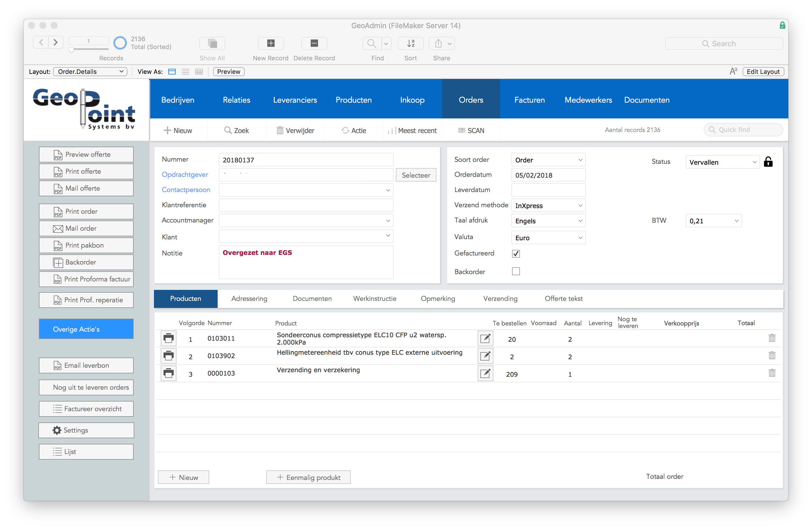Viewport: 812px width, 529px height.
Task: Open the Status Vervallen dropdown
Action: (x=722, y=162)
